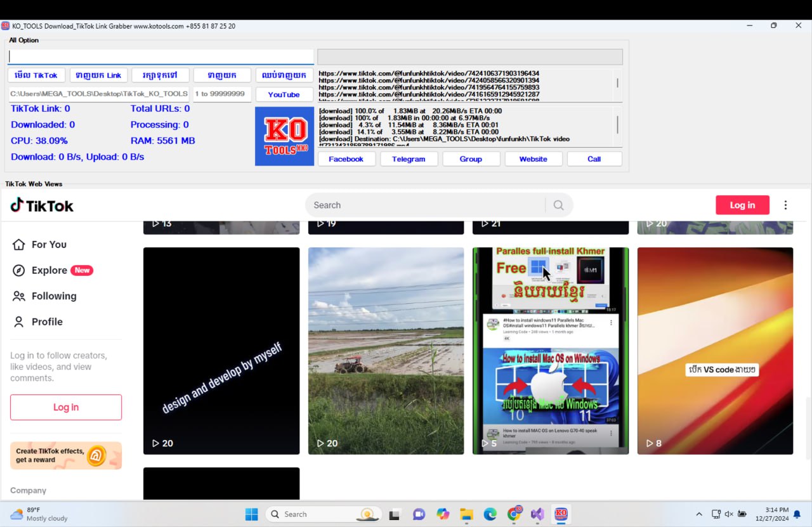The width and height of the screenshot is (812, 527).
Task: Click the រក្សាទុកនៅ save location button
Action: click(160, 75)
